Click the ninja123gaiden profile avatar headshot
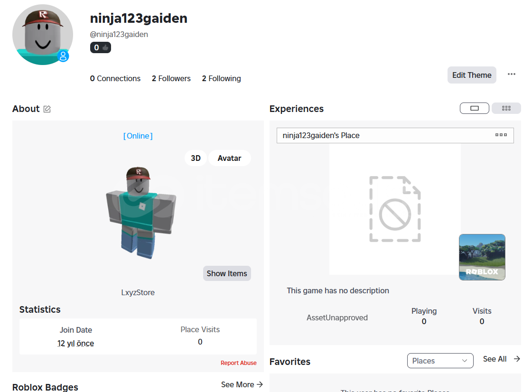The image size is (532, 392). [42, 34]
